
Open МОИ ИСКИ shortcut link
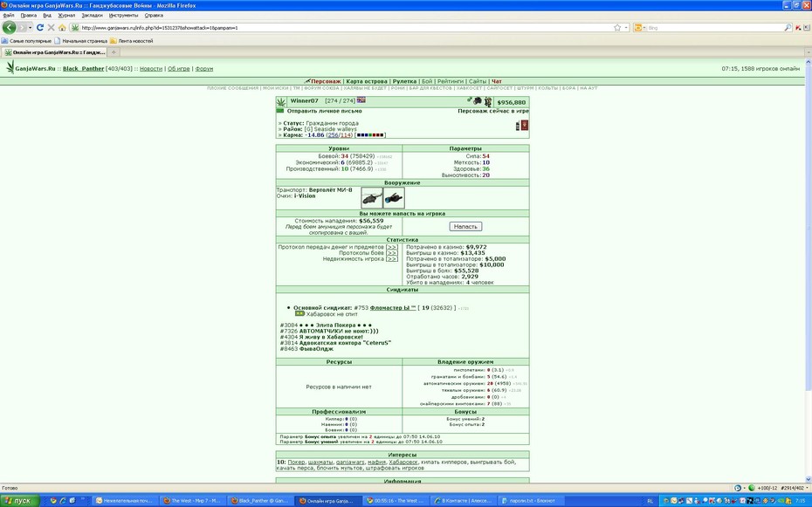(x=276, y=88)
